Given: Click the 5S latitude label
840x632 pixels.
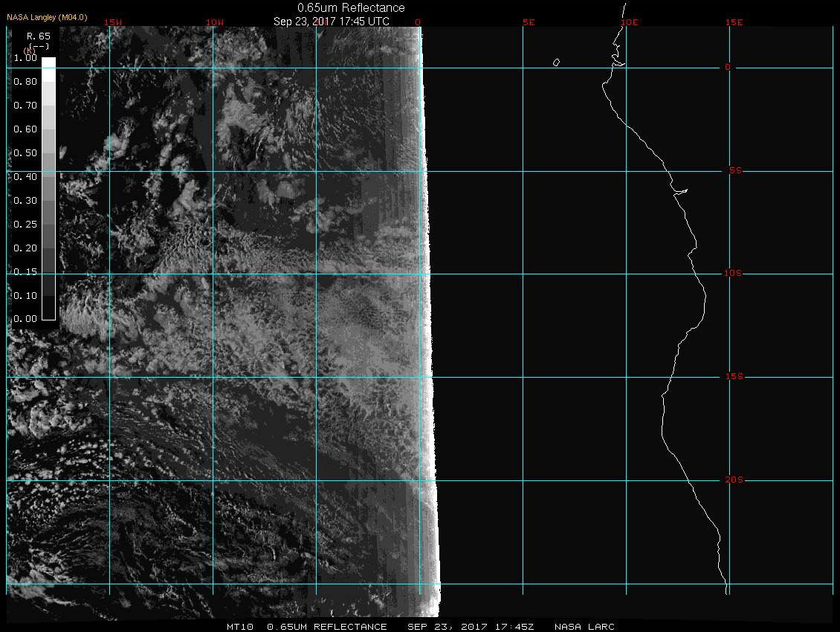Looking at the screenshot, I should coord(735,170).
